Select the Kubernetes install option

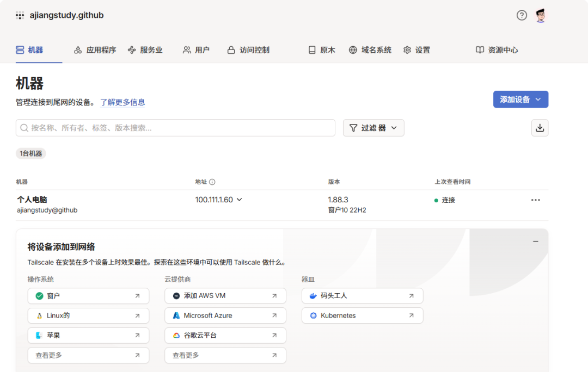pyautogui.click(x=362, y=315)
